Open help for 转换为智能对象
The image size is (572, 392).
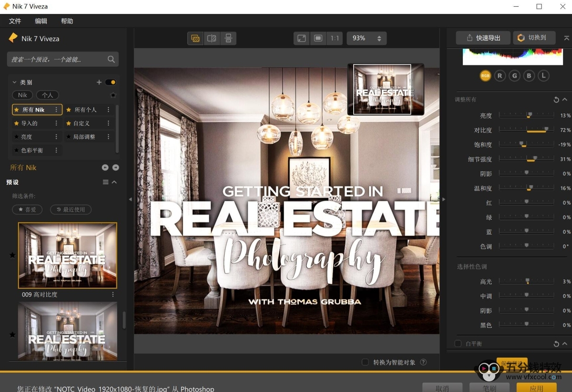(423, 362)
